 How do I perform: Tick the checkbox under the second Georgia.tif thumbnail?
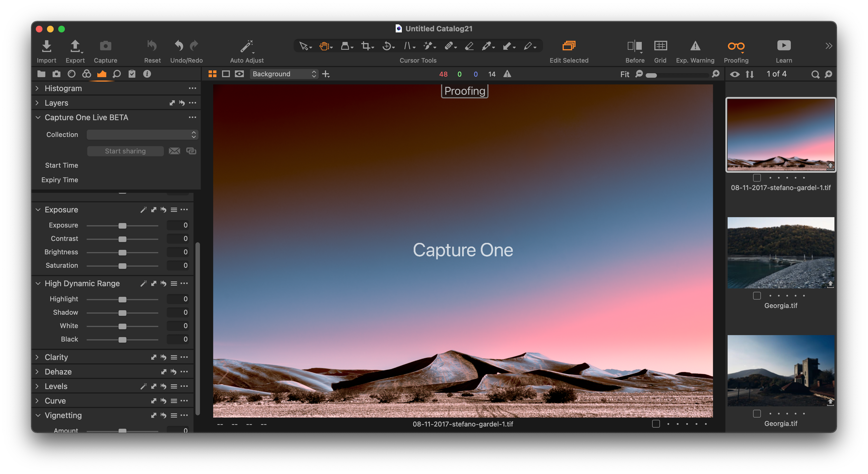pos(757,413)
